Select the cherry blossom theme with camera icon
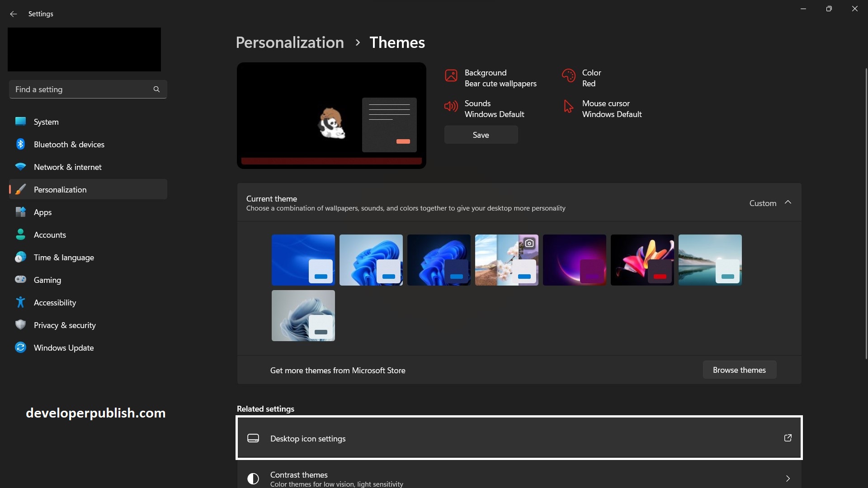The height and width of the screenshot is (488, 868). click(506, 260)
